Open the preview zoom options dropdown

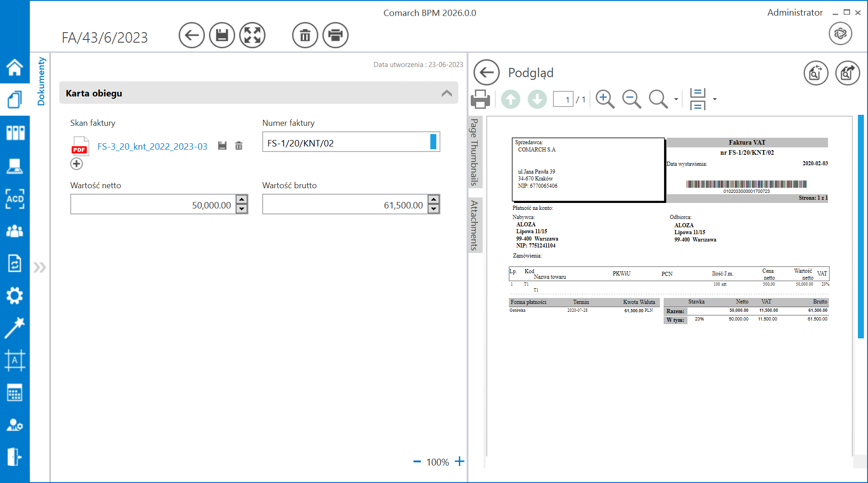coord(676,99)
